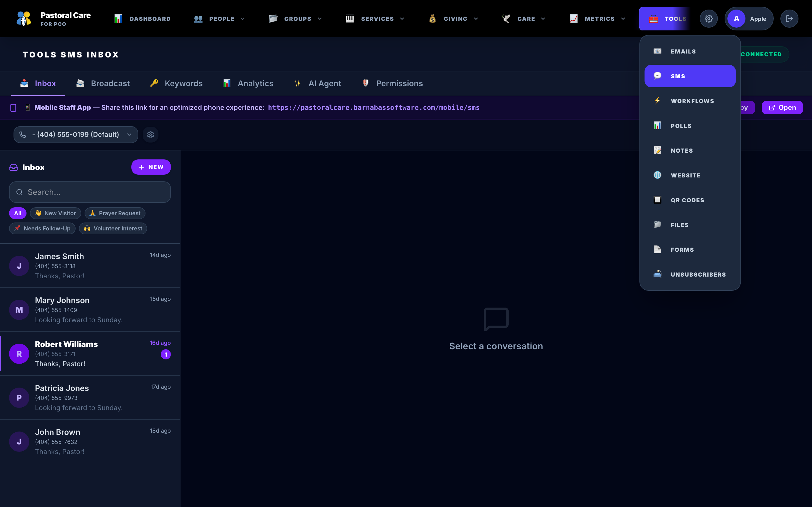The width and height of the screenshot is (812, 507).
Task: Toggle the New Visitor filter chip
Action: (x=55, y=213)
